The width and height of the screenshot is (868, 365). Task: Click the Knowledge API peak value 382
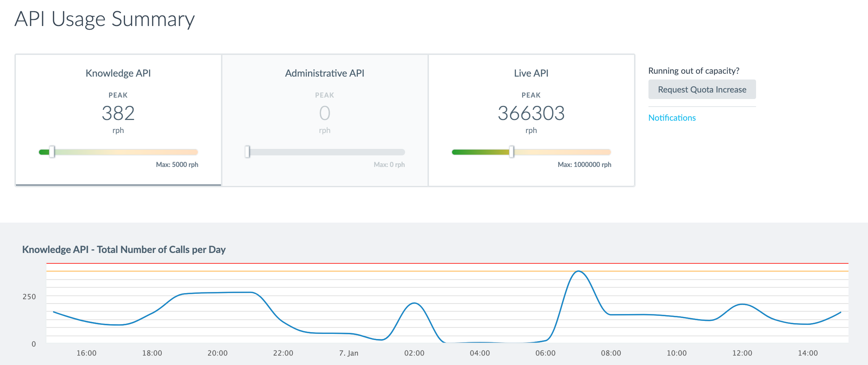click(x=118, y=113)
